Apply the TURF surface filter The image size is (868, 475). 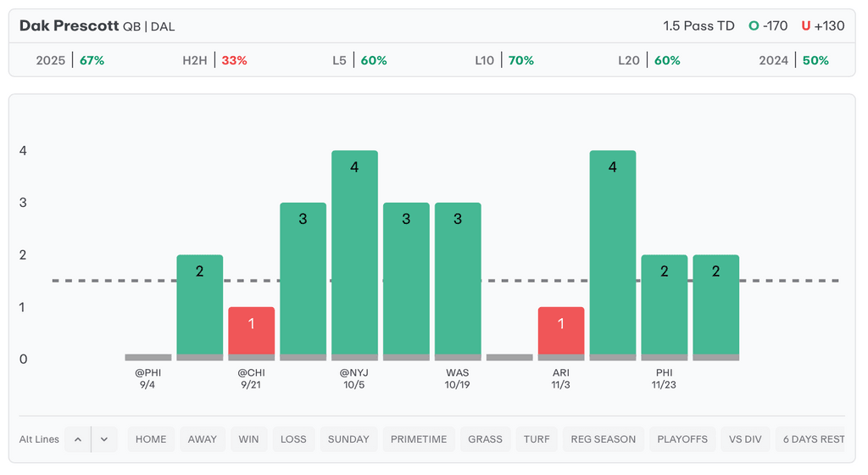tap(537, 439)
